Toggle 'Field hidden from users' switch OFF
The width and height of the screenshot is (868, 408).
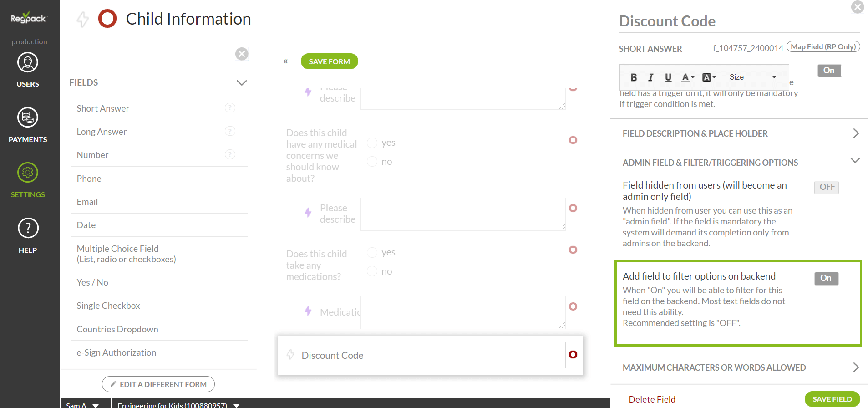pyautogui.click(x=826, y=187)
